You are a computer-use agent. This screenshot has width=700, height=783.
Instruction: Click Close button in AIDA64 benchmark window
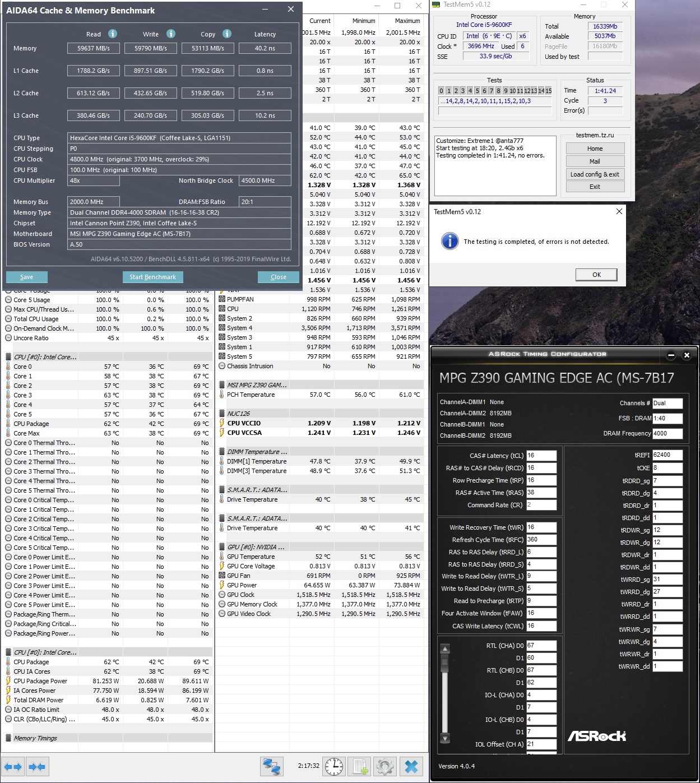[x=279, y=277]
